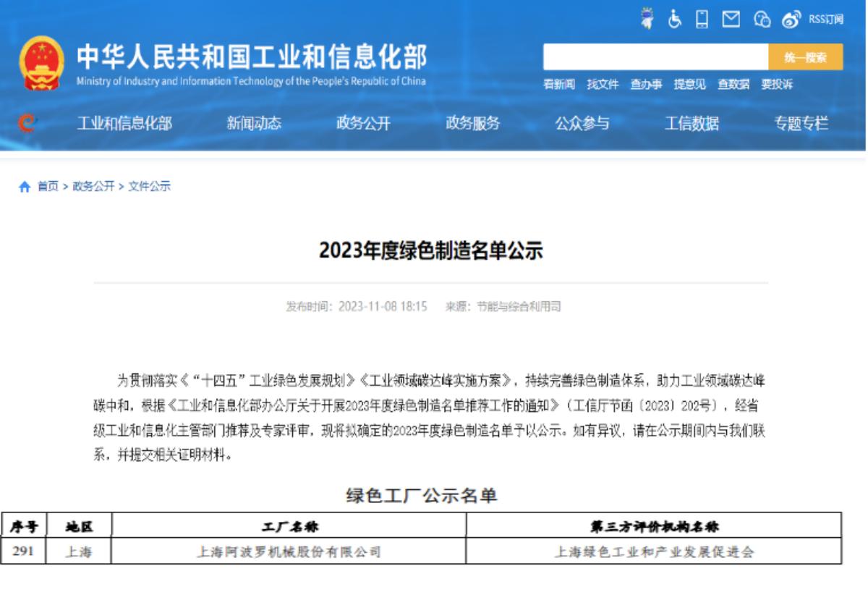Click the 找文件 quick link
The image size is (868, 608).
coord(603,85)
